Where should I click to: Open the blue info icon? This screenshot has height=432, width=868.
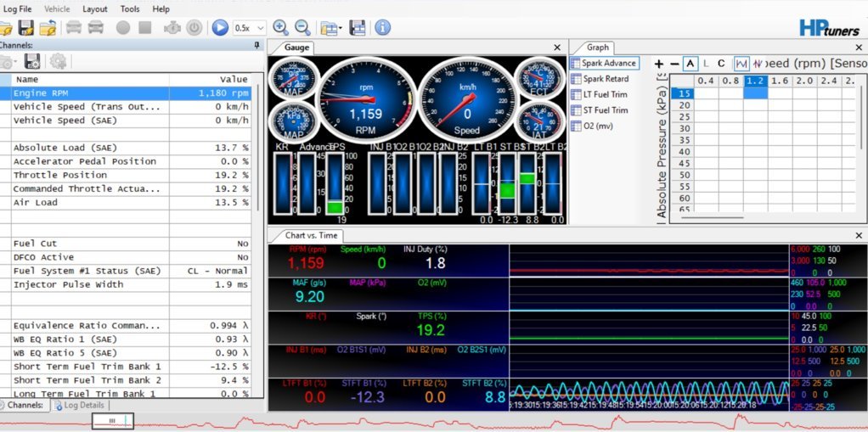(x=382, y=28)
